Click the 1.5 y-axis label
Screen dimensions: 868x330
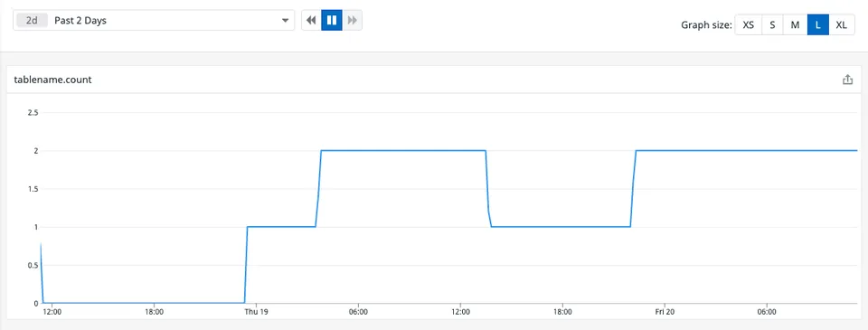(33, 189)
